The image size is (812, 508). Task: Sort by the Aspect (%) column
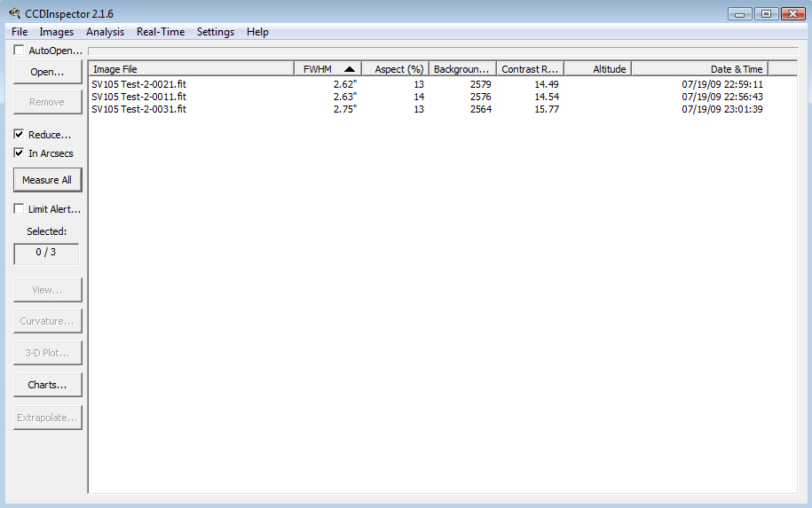click(x=395, y=69)
